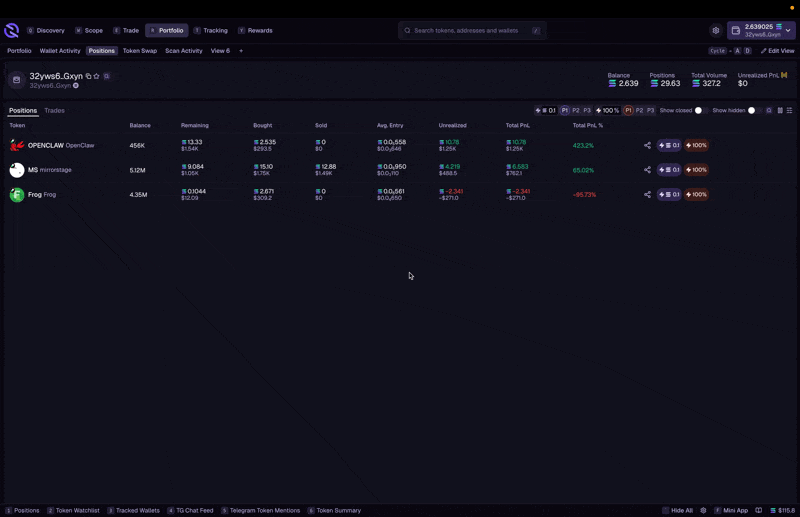Click the green Frog token logo
The image size is (800, 517).
(x=17, y=194)
